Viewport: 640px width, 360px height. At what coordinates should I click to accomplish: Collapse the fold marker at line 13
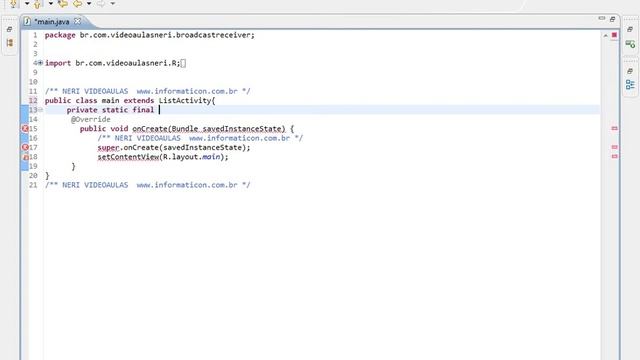pos(40,110)
